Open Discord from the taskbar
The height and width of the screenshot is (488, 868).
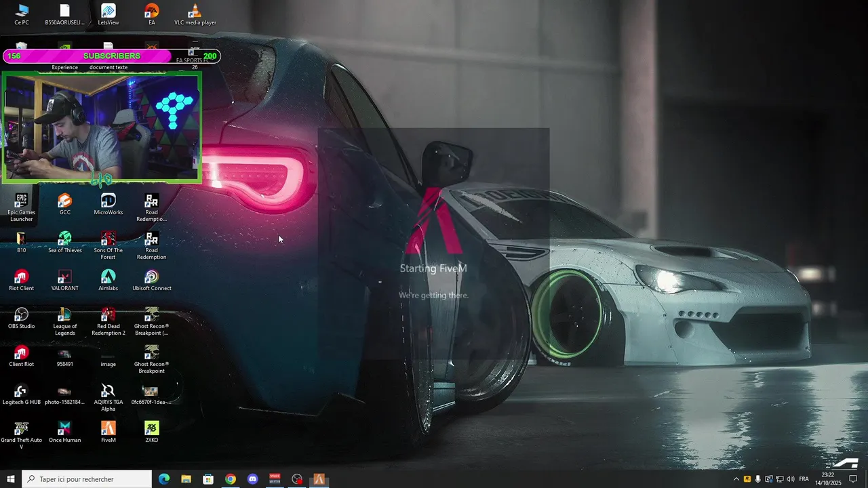point(253,479)
